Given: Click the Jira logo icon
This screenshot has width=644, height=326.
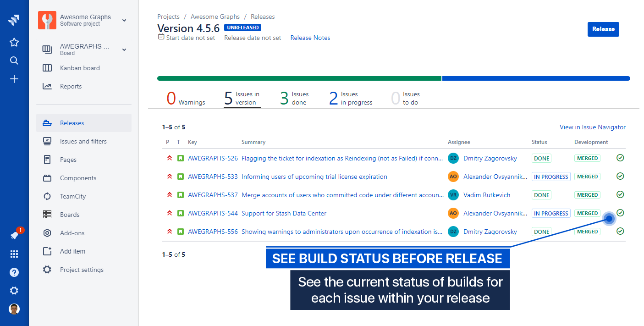Looking at the screenshot, I should click(14, 20).
